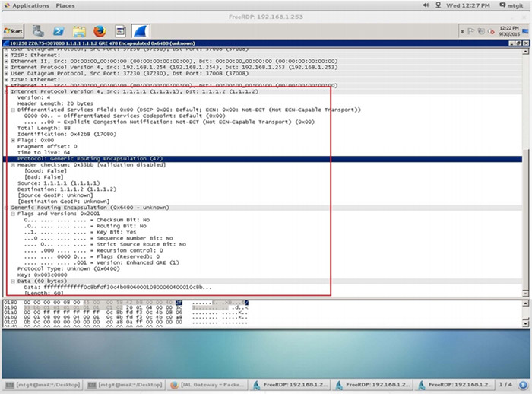Click the 1 / 4 workspace switcher
Viewport: 532px width, 394px height.
coord(505,384)
